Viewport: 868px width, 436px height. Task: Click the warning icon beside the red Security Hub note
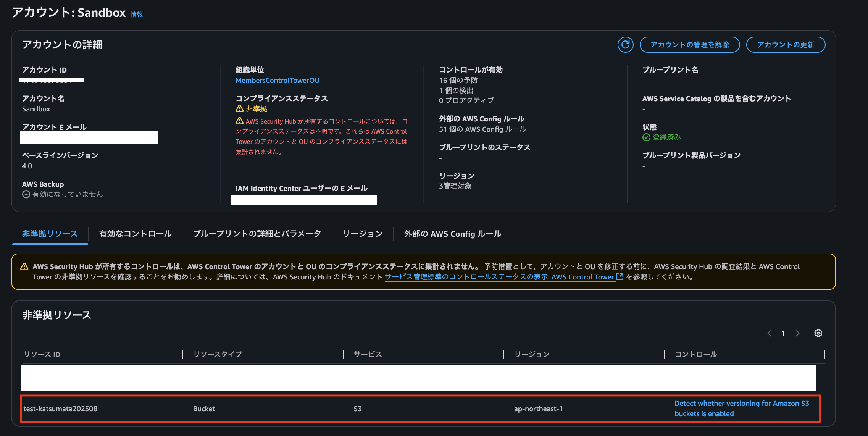click(x=239, y=121)
